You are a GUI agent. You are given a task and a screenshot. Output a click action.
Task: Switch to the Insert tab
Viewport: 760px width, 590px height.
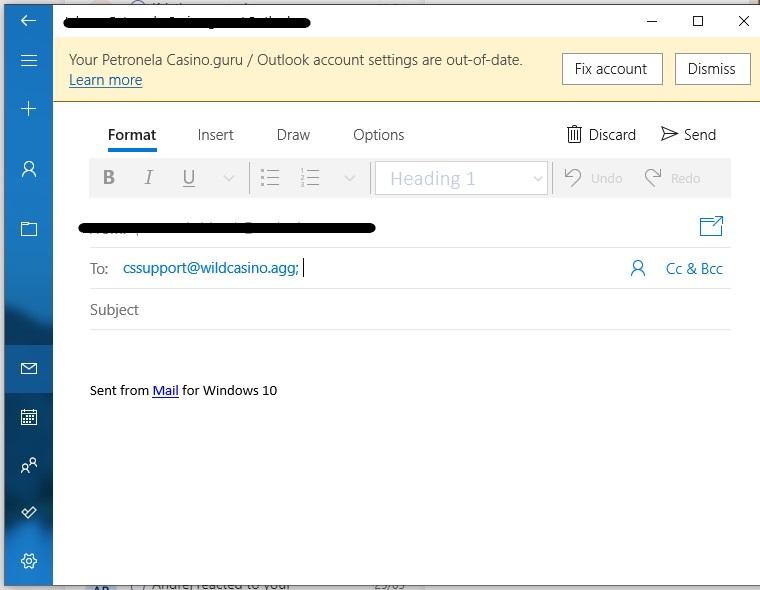215,135
